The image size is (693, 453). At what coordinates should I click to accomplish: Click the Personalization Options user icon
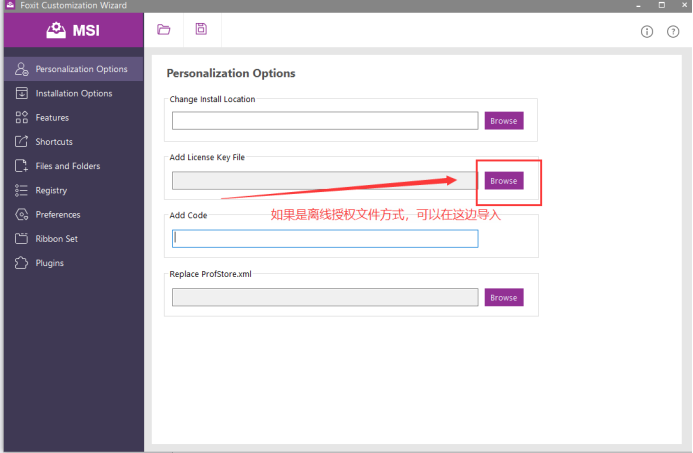[x=21, y=69]
